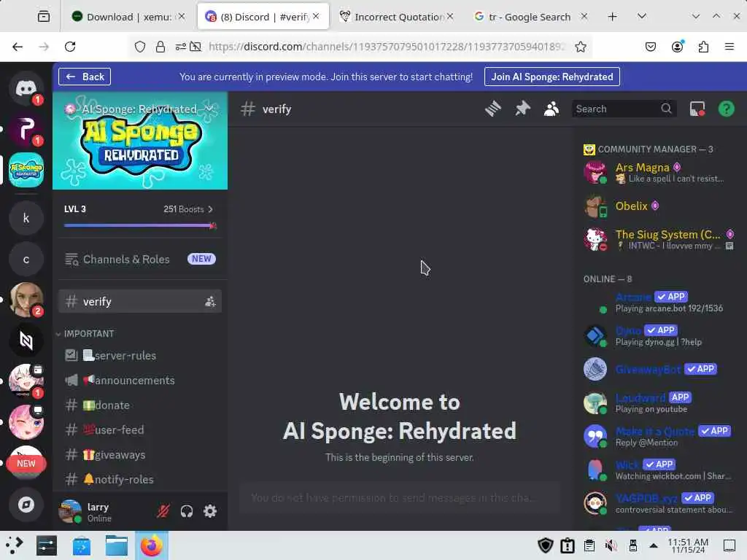747x560 pixels.
Task: Toggle deafen headphones icon
Action: [x=187, y=511]
